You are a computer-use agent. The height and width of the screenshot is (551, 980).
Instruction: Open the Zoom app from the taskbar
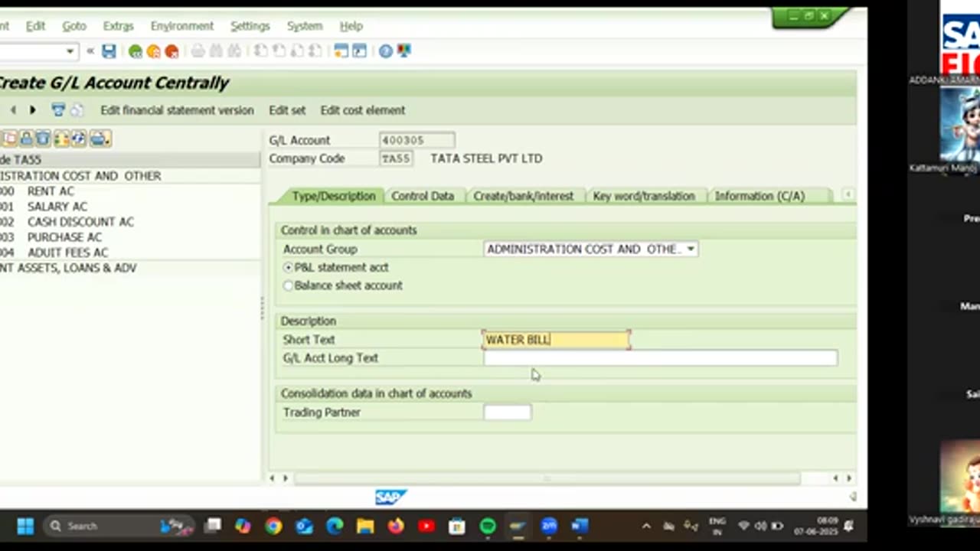coord(549,526)
